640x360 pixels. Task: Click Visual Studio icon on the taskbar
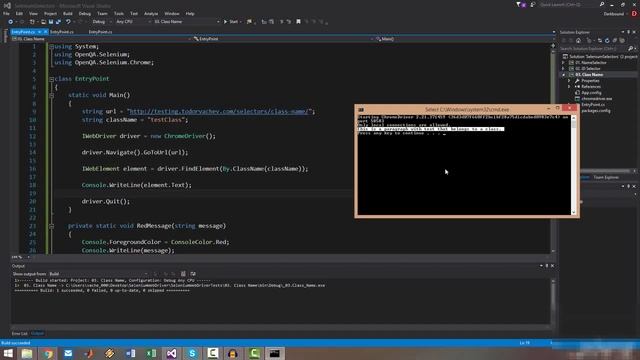pyautogui.click(x=171, y=353)
